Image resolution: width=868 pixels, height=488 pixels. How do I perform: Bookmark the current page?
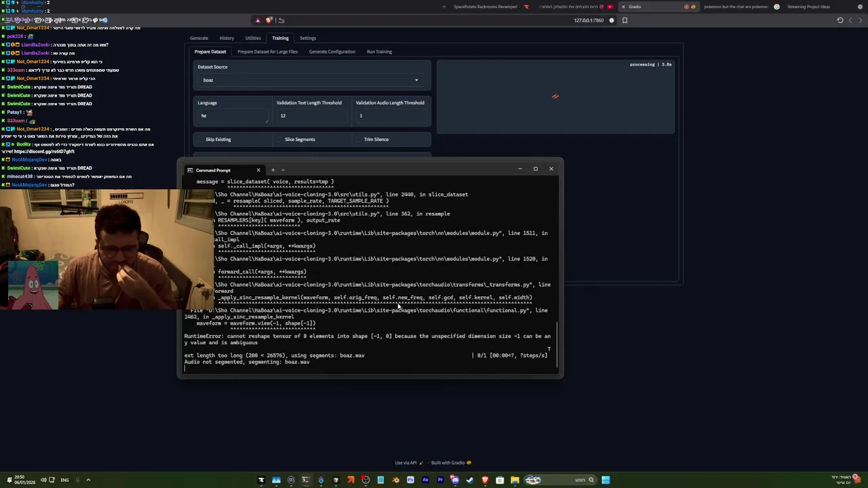tap(625, 20)
